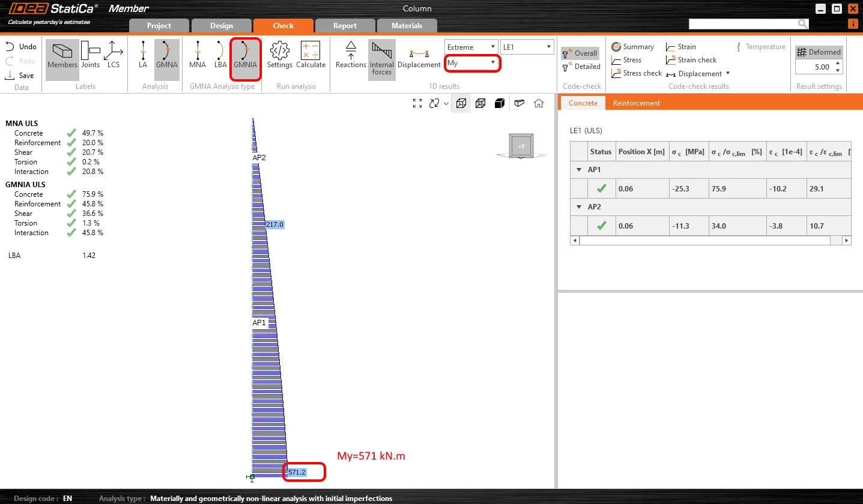Image resolution: width=863 pixels, height=504 pixels.
Task: Open the Reinforcement results tab
Action: pyautogui.click(x=636, y=103)
